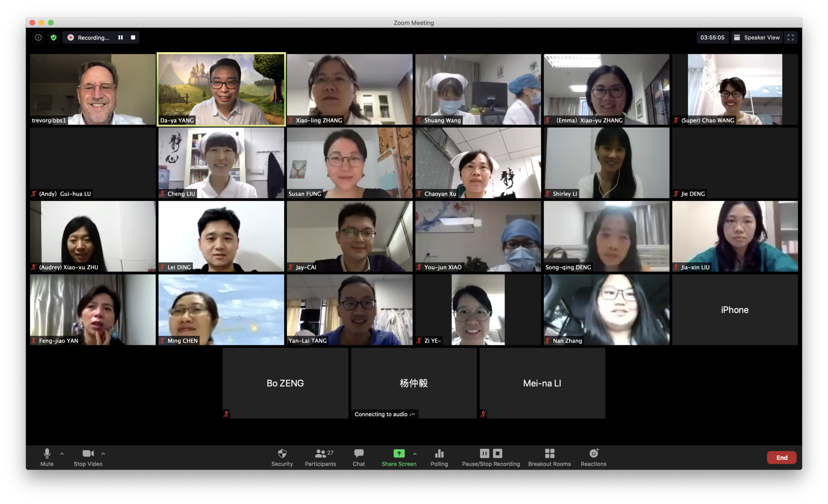Screen dimensions: 828x504
Task: Enter full screen mode
Action: click(x=790, y=38)
